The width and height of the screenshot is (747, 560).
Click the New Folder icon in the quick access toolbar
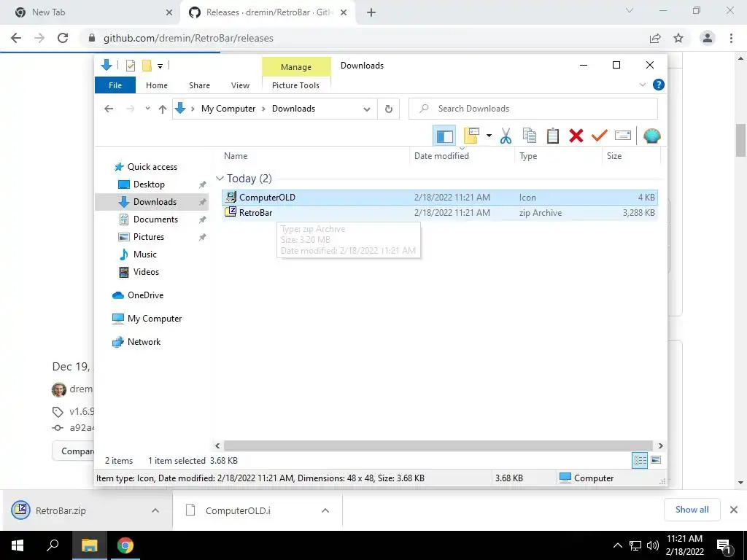[x=147, y=66]
